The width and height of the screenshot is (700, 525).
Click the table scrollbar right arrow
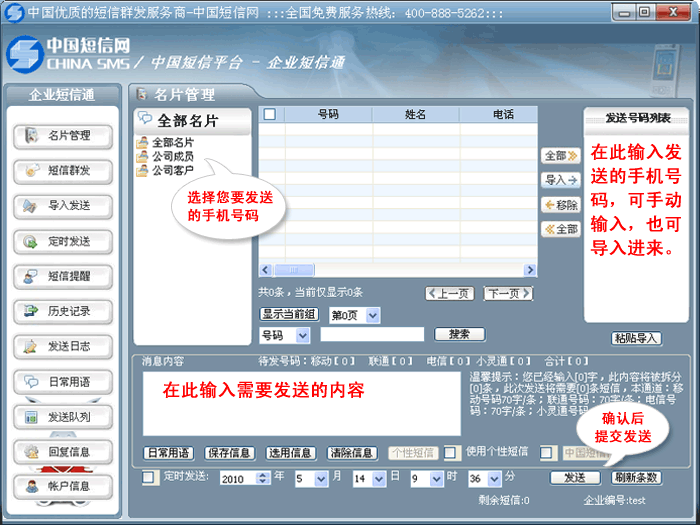pos(530,270)
